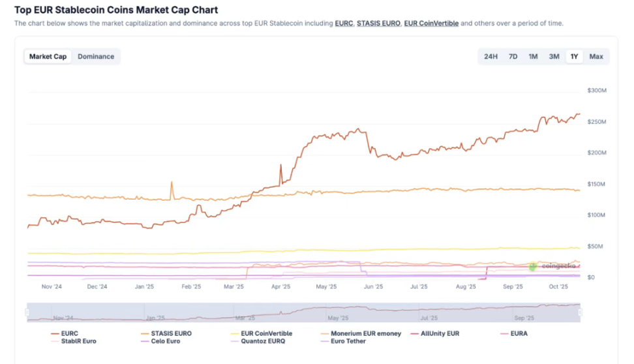Screen dimensions: 634x364
Task: Hide AllUnity EUR series in legend
Action: pos(440,333)
